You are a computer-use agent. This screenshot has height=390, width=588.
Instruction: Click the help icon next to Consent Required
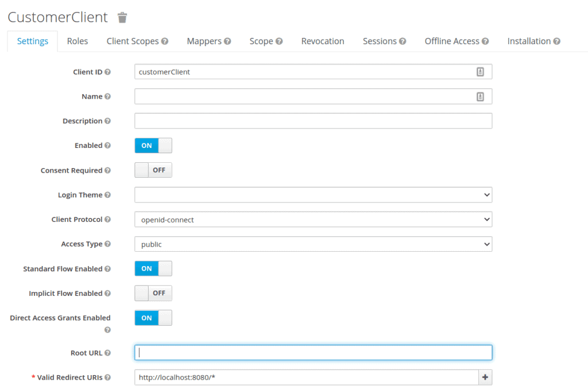coord(108,170)
